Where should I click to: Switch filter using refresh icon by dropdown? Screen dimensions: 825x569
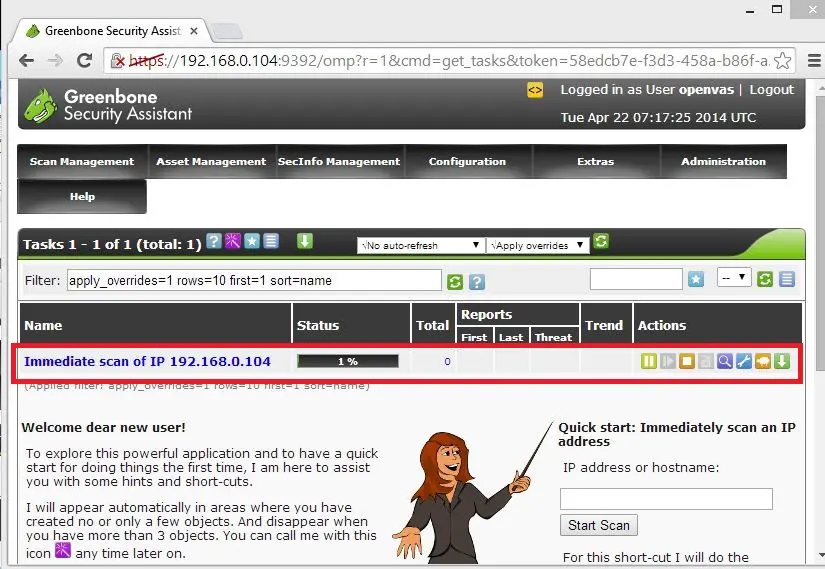(x=764, y=279)
